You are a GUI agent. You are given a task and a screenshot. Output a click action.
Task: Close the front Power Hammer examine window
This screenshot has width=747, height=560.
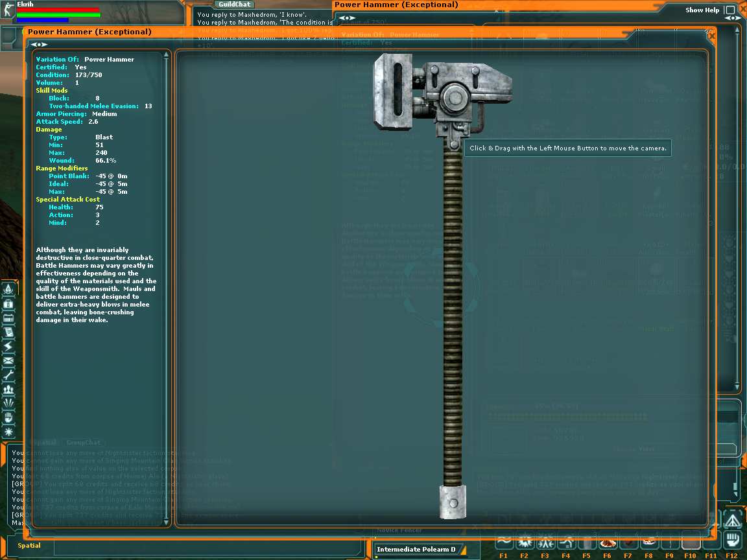click(x=712, y=35)
